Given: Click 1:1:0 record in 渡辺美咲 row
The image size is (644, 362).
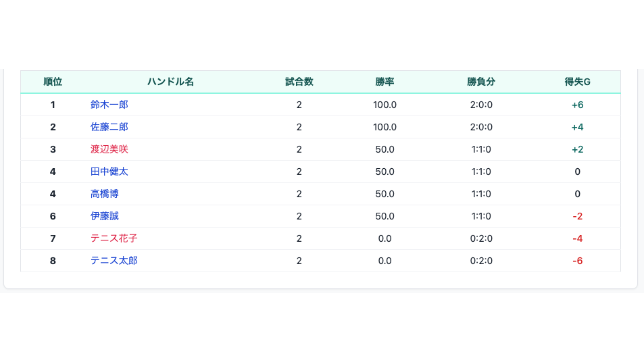Looking at the screenshot, I should [x=481, y=149].
